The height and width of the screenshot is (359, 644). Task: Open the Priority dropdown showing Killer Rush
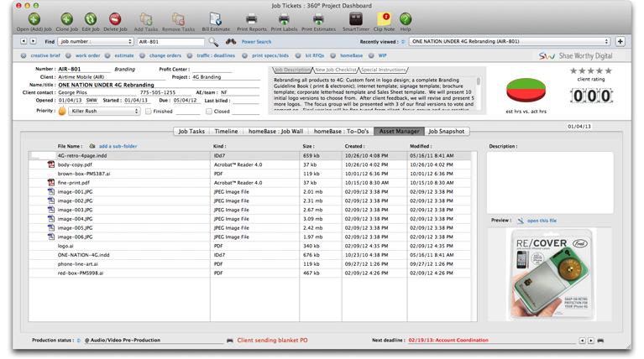click(104, 111)
